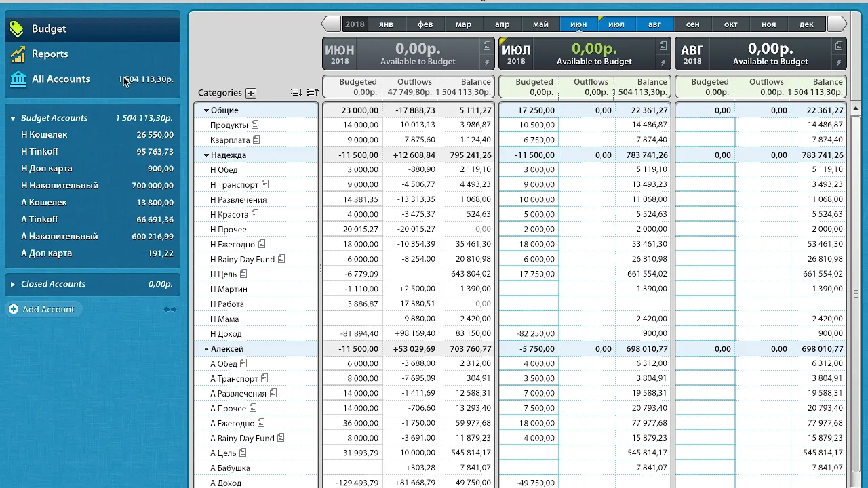The height and width of the screenshot is (488, 868).
Task: Open the All Accounts view
Action: (x=93, y=79)
